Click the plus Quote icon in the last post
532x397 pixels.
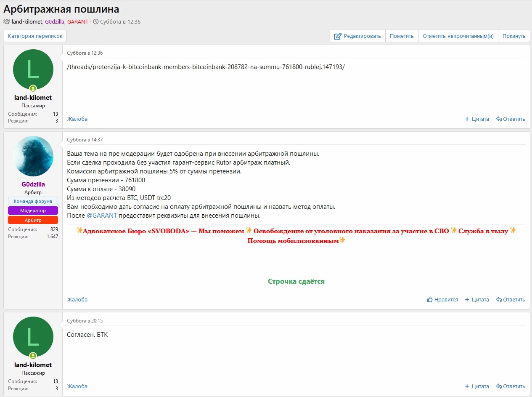click(467, 386)
